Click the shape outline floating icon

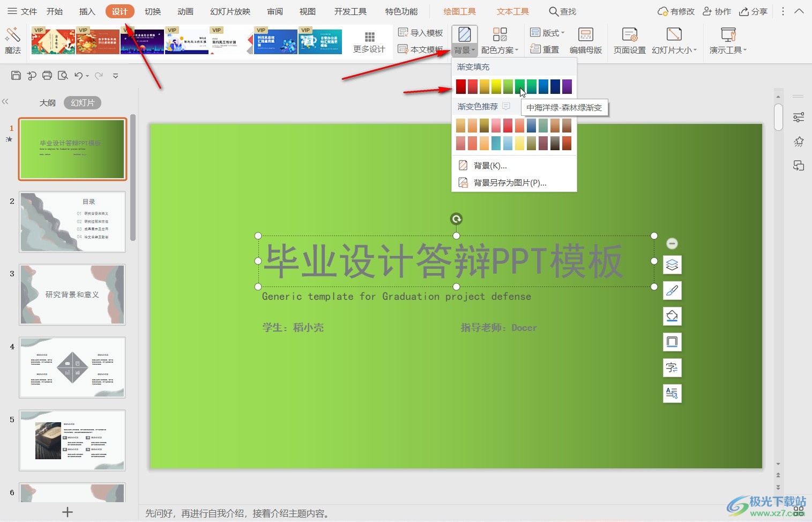coord(672,342)
